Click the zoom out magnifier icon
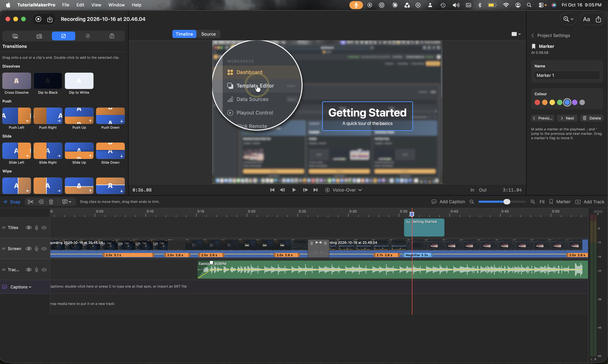Screen dimensions: 608x364 coord(472,202)
